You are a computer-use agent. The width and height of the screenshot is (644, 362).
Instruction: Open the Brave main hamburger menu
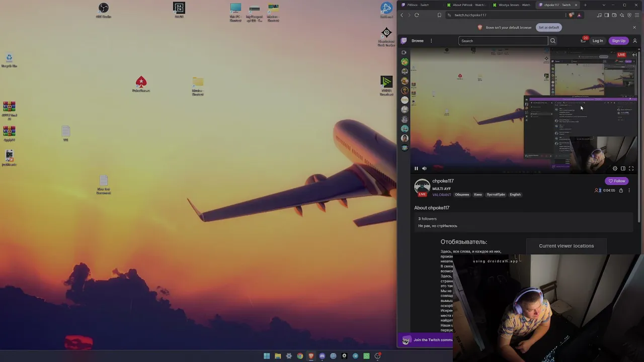[636, 15]
